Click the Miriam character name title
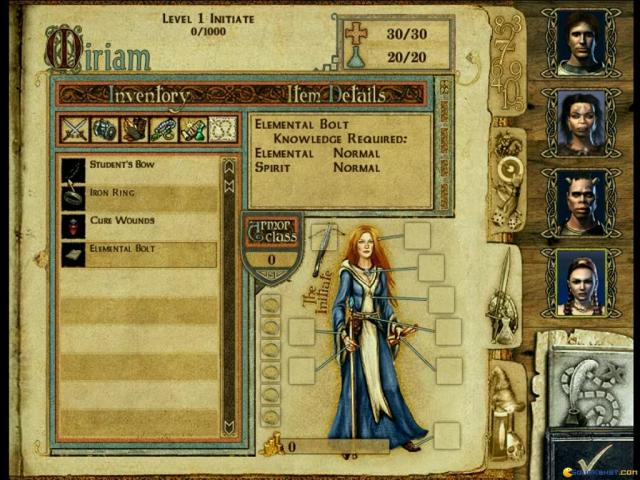The image size is (640, 480). pos(97,50)
